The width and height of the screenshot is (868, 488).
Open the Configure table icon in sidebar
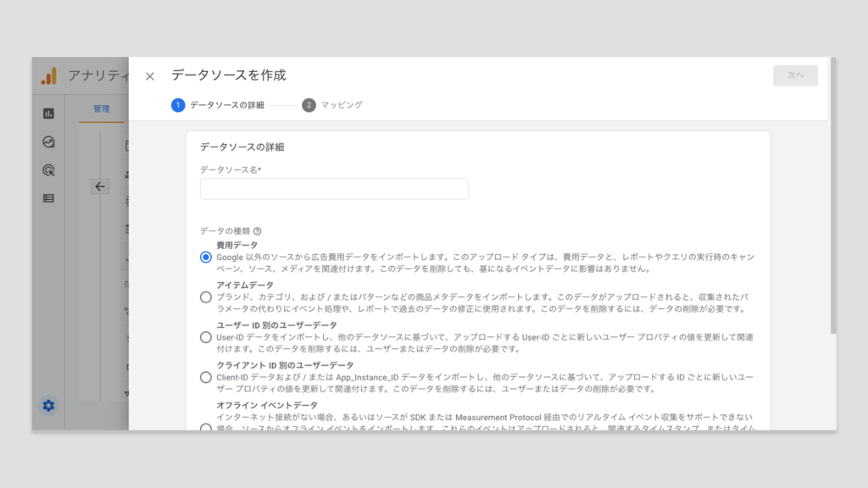tap(48, 199)
